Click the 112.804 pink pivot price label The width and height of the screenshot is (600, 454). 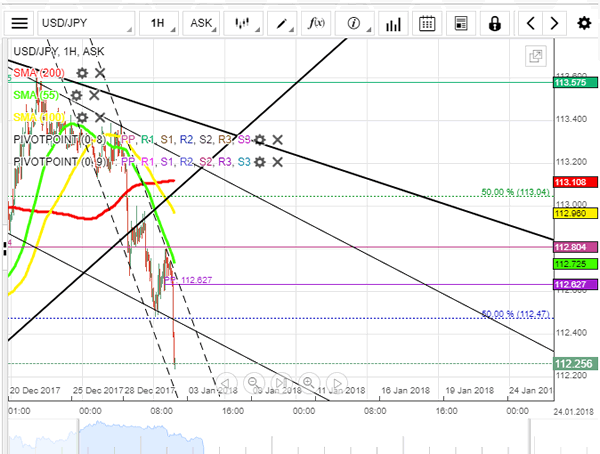(x=575, y=247)
